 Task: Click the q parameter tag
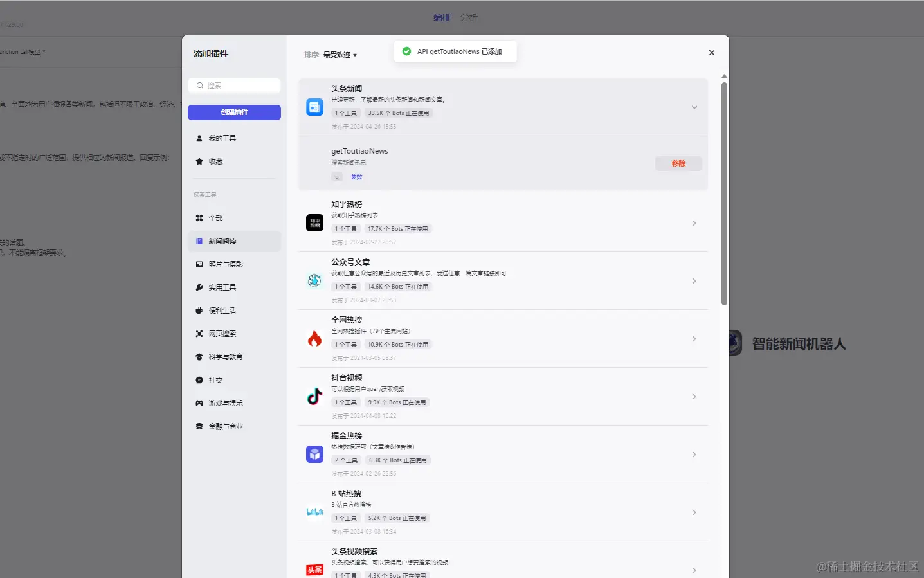click(337, 177)
